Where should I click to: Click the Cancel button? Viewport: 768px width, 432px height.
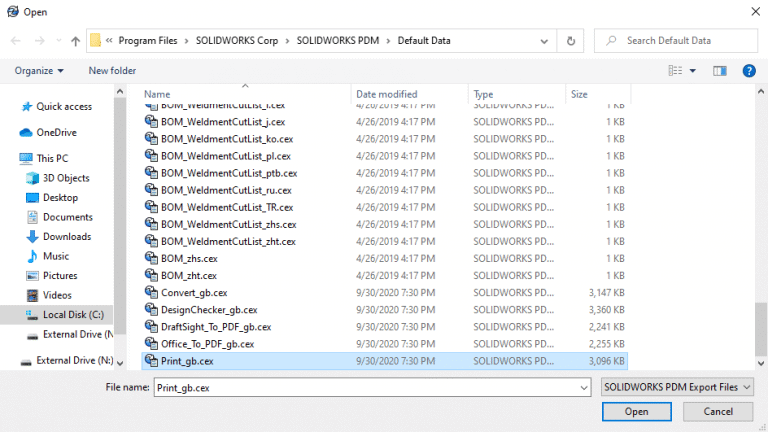(x=718, y=412)
